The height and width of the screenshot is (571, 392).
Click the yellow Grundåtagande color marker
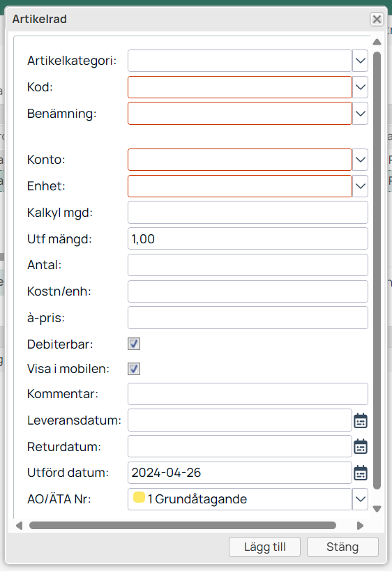[x=139, y=497]
